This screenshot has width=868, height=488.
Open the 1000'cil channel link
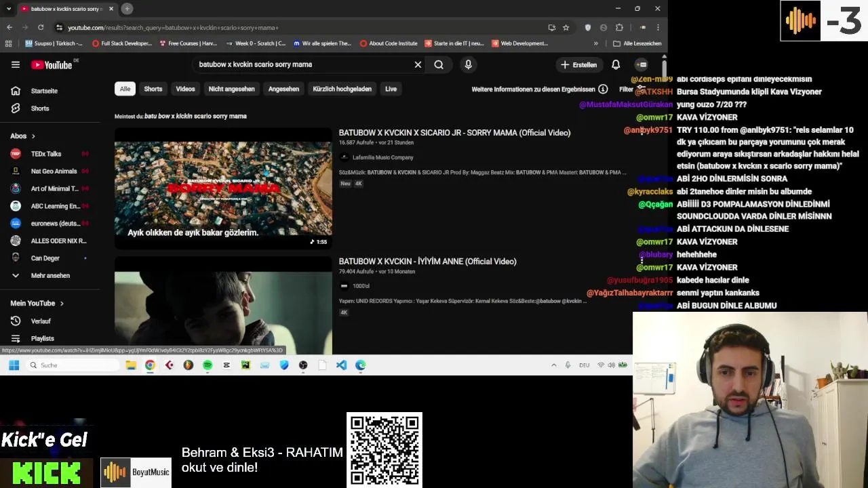361,286
